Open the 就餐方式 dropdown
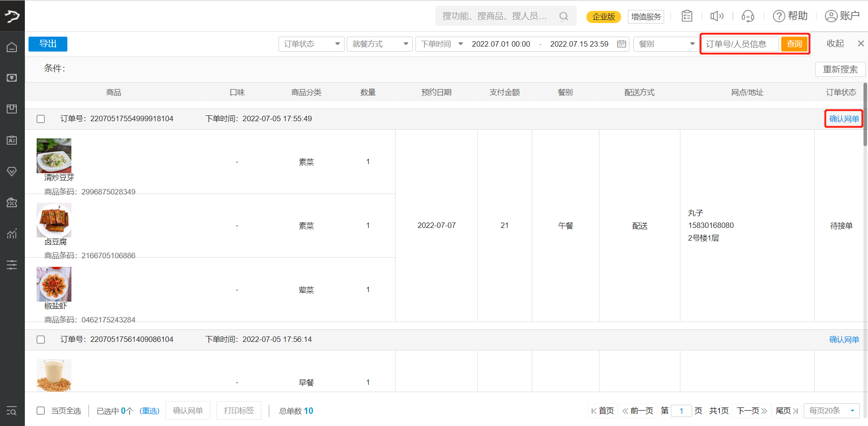The width and height of the screenshot is (868, 426). pyautogui.click(x=379, y=44)
